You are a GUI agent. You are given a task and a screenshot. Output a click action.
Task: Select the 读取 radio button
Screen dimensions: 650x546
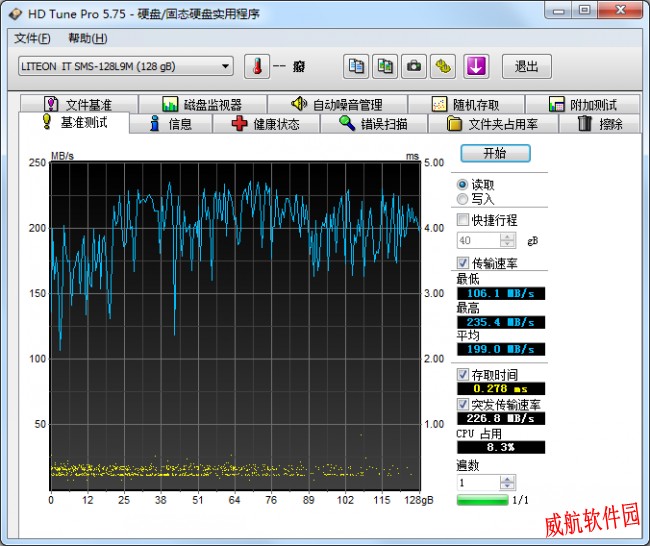(462, 184)
